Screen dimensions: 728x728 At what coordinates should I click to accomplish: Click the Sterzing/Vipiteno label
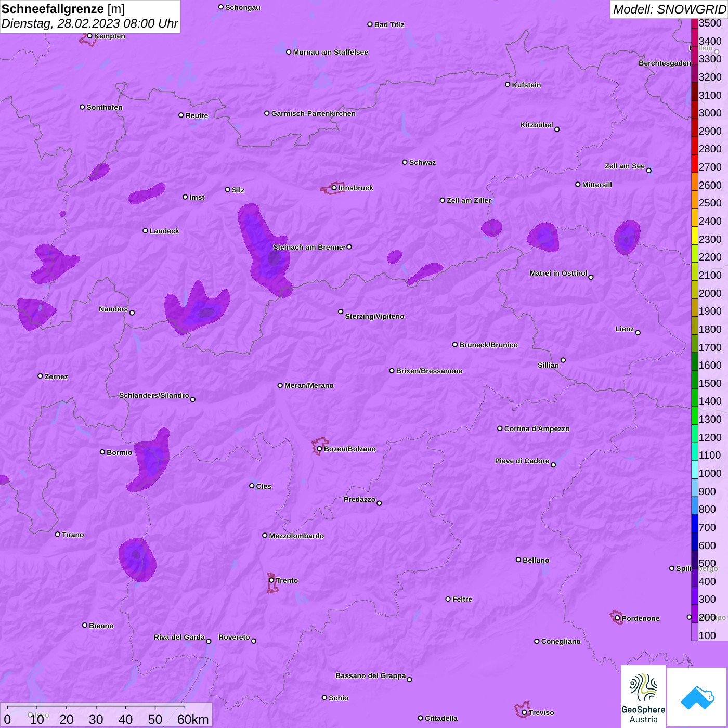374,316
